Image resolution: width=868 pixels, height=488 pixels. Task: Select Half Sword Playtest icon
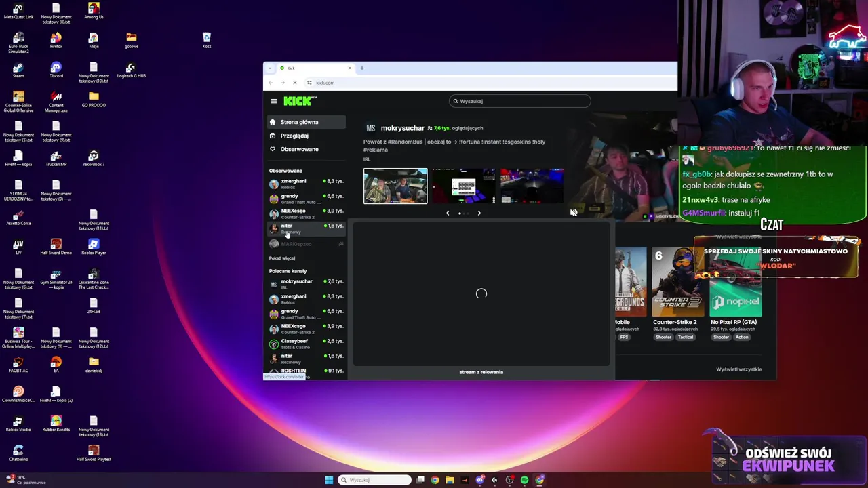pyautogui.click(x=94, y=452)
